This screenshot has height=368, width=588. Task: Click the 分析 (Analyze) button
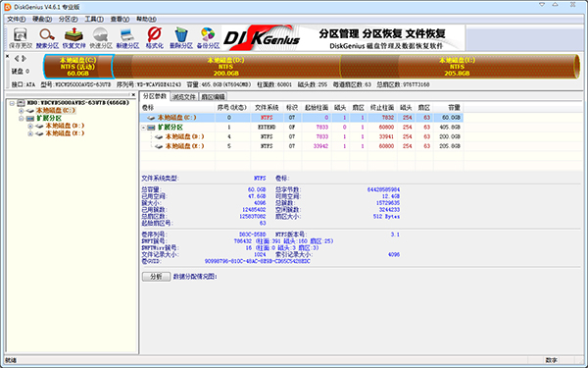pos(156,277)
